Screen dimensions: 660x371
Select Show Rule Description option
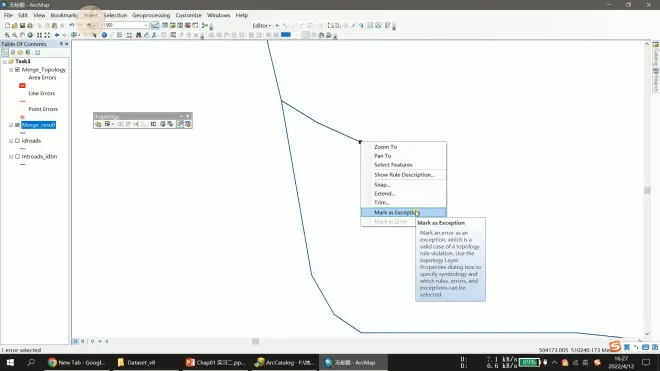tap(403, 174)
